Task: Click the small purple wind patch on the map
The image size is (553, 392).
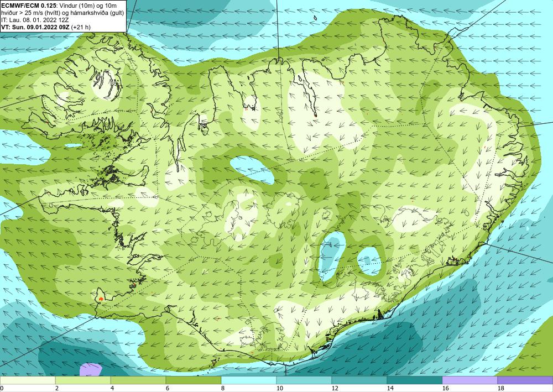Action: 91,369
